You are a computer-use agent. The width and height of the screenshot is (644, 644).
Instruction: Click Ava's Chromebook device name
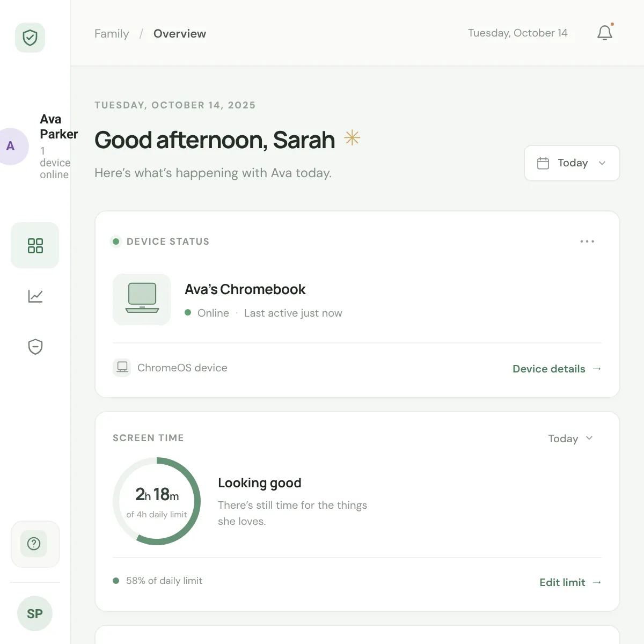tap(245, 289)
